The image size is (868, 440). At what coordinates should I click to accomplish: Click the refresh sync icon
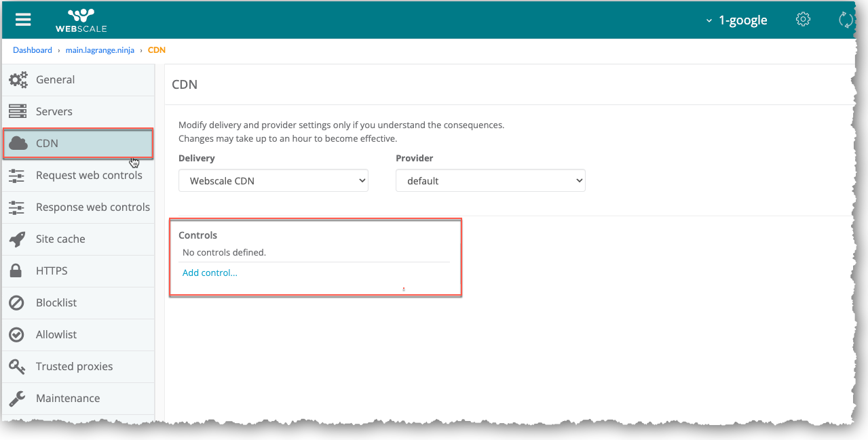pos(846,20)
